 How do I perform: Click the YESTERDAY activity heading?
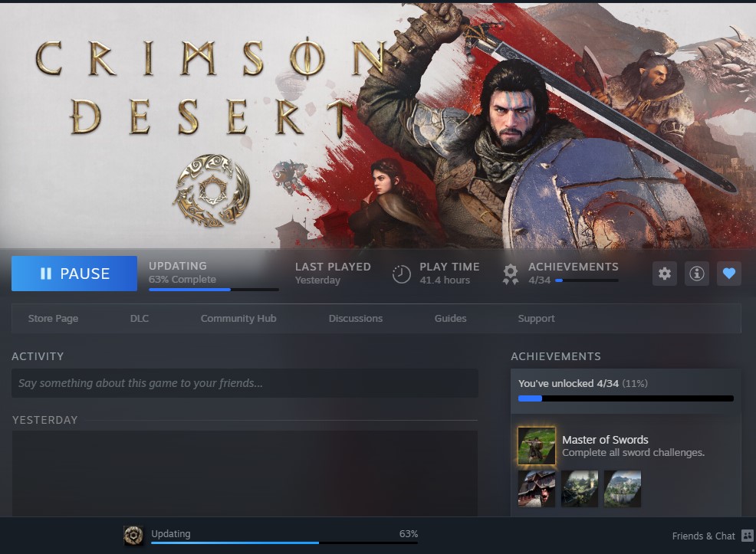point(44,420)
